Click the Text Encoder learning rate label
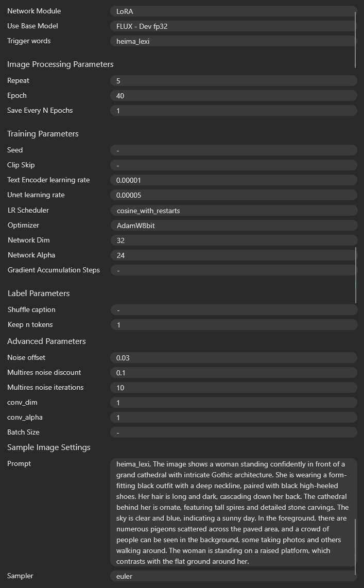 [x=48, y=180]
